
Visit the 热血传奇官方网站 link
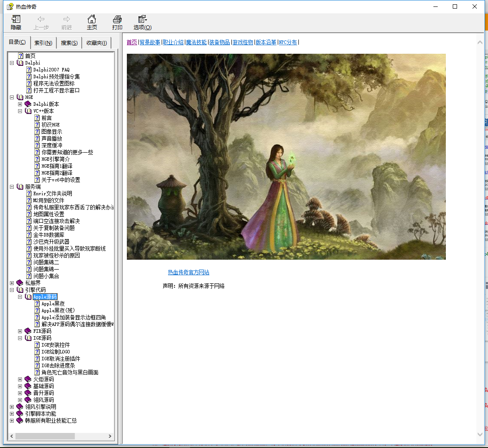tap(189, 272)
